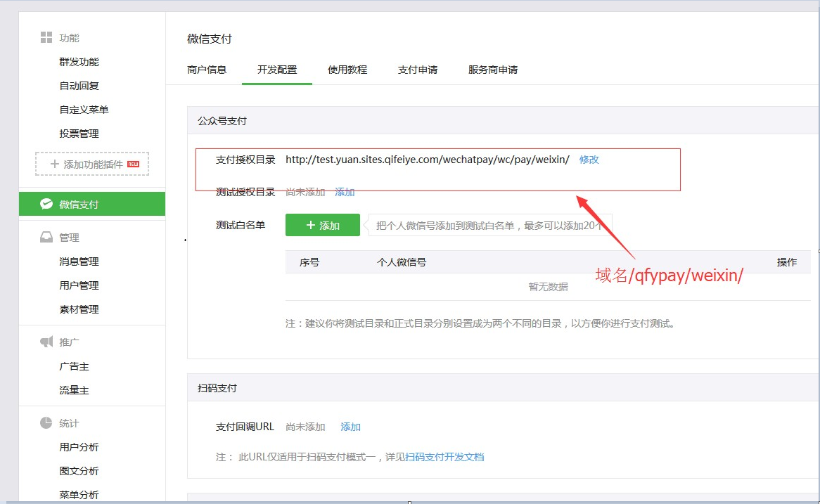Click the 操作 column header
820x504 pixels.
tap(787, 262)
